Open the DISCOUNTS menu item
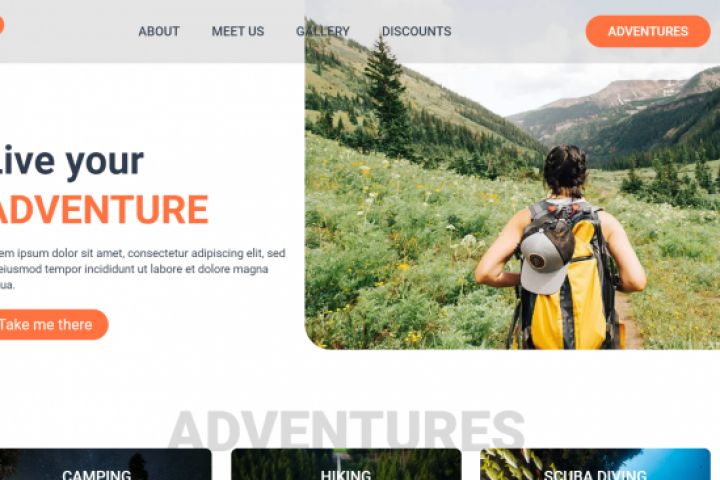Image resolution: width=720 pixels, height=480 pixels. (x=416, y=31)
